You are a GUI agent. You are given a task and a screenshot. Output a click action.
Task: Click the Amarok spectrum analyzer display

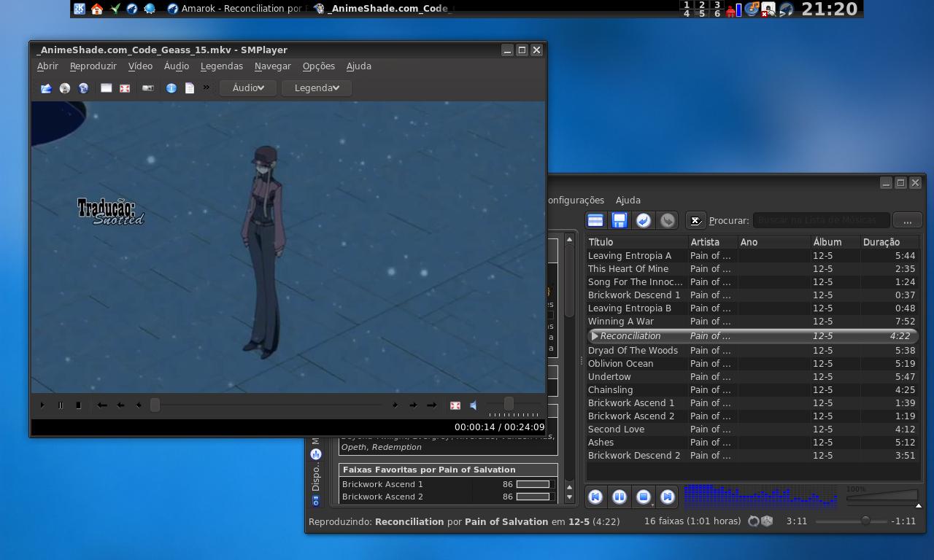tap(760, 496)
